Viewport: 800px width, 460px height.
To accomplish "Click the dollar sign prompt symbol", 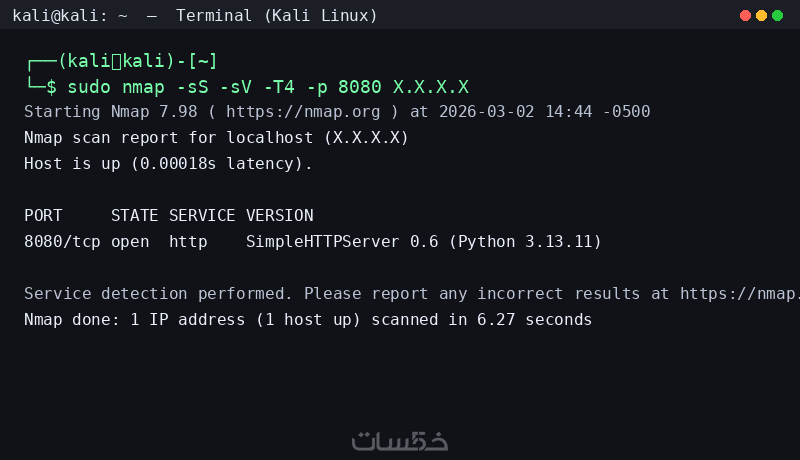I will click(x=52, y=87).
